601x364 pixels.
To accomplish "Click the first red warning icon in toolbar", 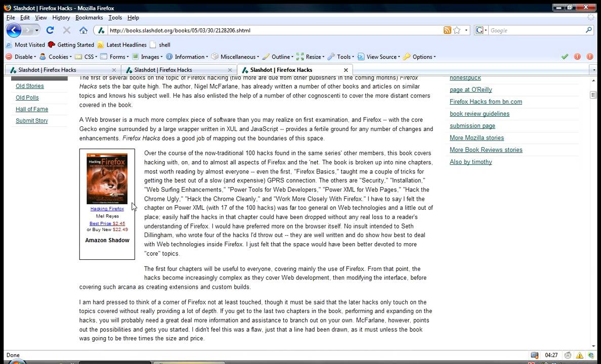I will (x=577, y=57).
